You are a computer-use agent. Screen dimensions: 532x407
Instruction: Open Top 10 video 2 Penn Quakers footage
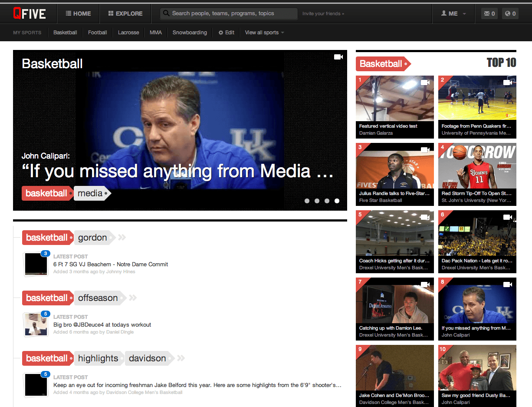tap(477, 107)
